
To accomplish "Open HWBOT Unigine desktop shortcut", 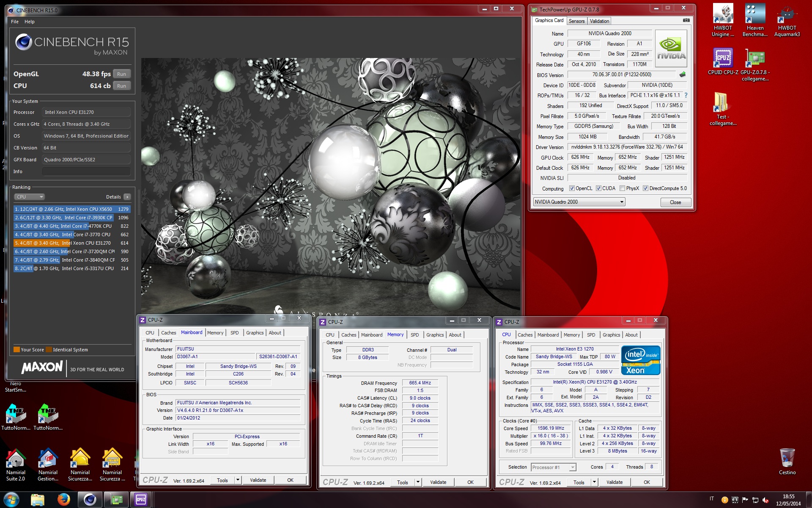I will pos(723,20).
